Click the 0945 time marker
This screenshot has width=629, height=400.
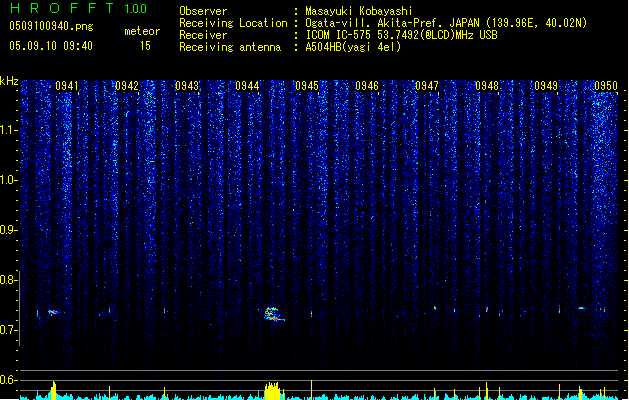pyautogui.click(x=307, y=86)
